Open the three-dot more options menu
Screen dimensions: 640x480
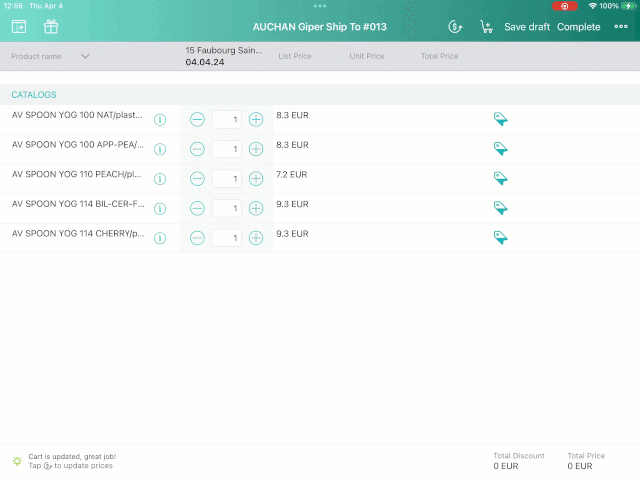pyautogui.click(x=621, y=27)
